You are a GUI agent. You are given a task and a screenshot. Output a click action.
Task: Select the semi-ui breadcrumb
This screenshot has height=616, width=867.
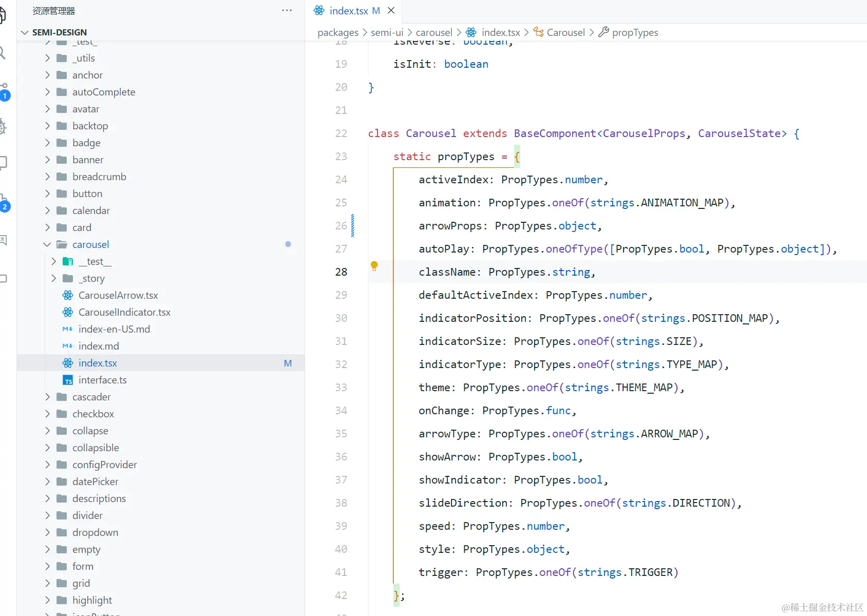pyautogui.click(x=387, y=32)
